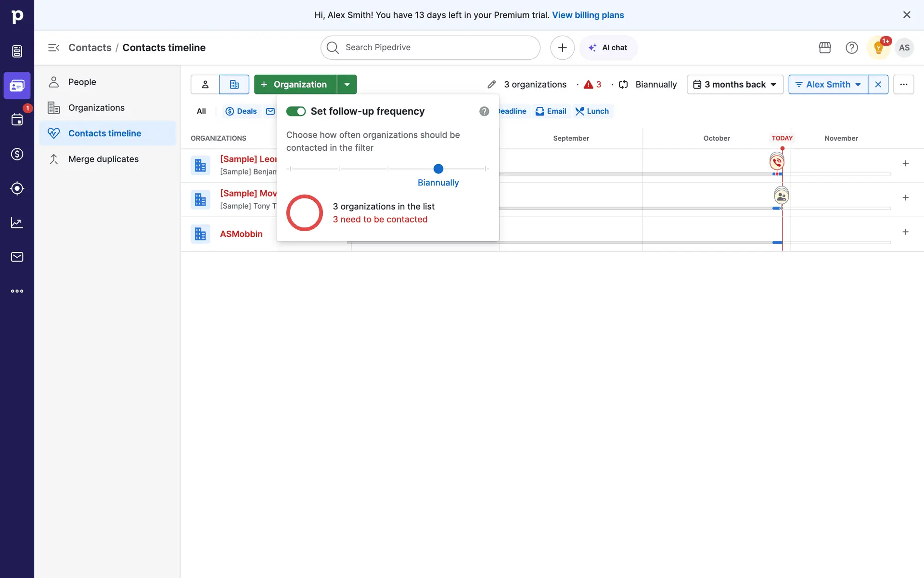Open the Activities calendar icon in sidebar
Image resolution: width=924 pixels, height=578 pixels.
(x=17, y=120)
